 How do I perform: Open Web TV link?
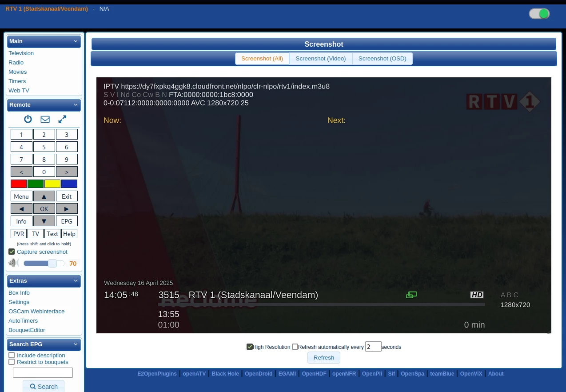point(19,91)
